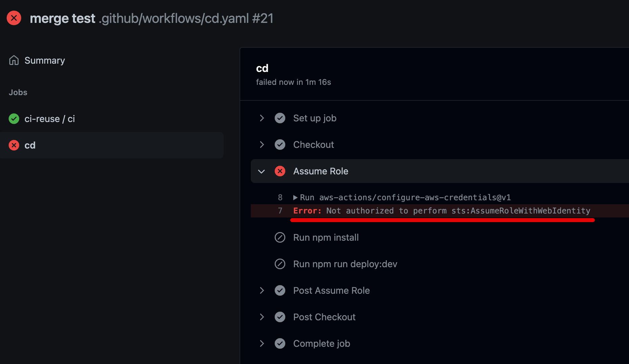Open the .github/workflows/cd.yaml #21 link
629x364 pixels.
tap(186, 18)
